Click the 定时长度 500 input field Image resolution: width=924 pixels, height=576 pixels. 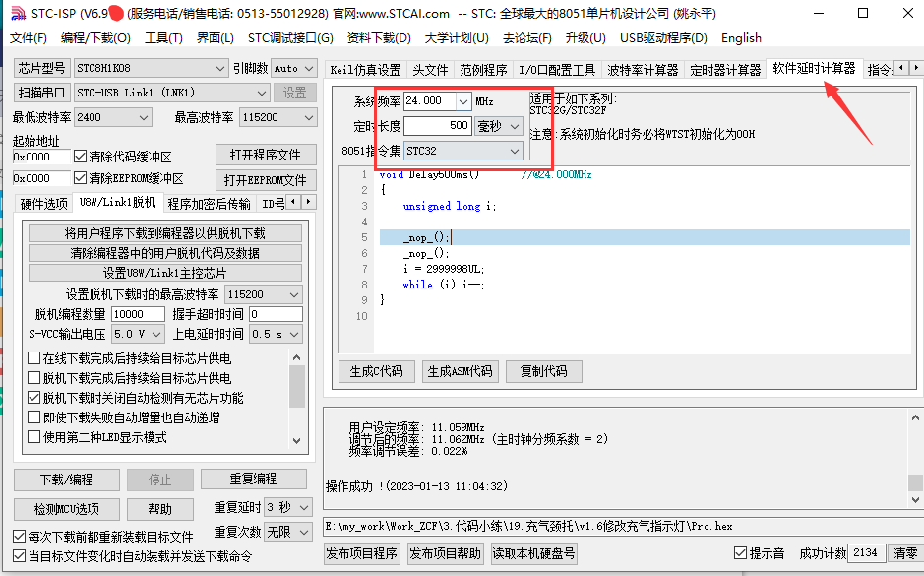coord(437,126)
